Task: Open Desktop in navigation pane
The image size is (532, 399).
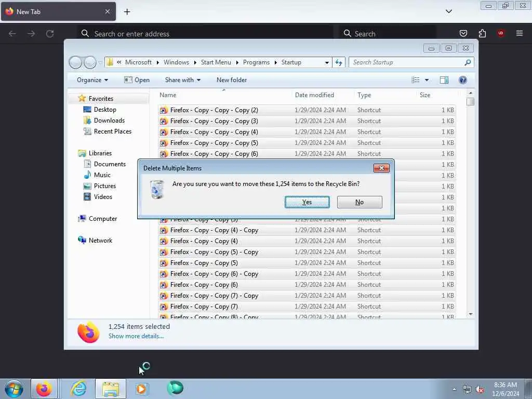Action: 105,110
